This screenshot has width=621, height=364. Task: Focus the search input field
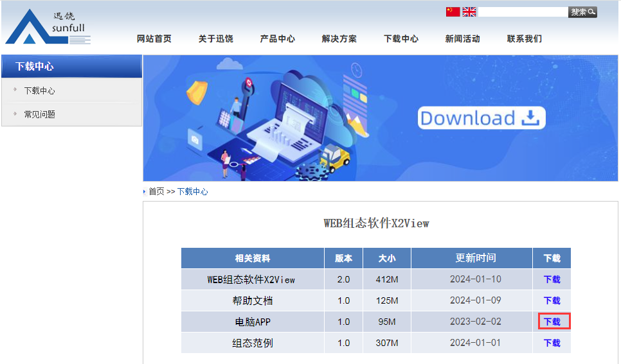[x=523, y=12]
